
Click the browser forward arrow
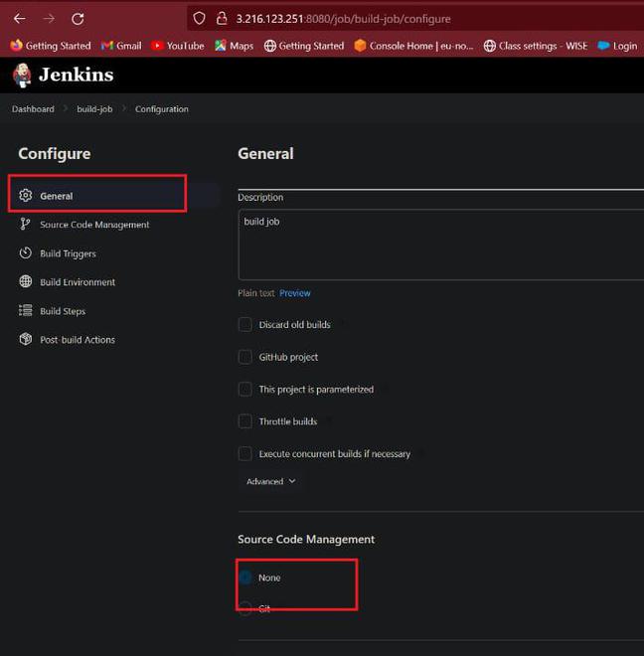[x=49, y=19]
